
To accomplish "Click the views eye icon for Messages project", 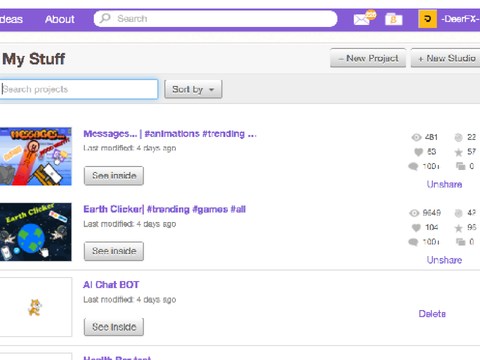I will coord(416,137).
